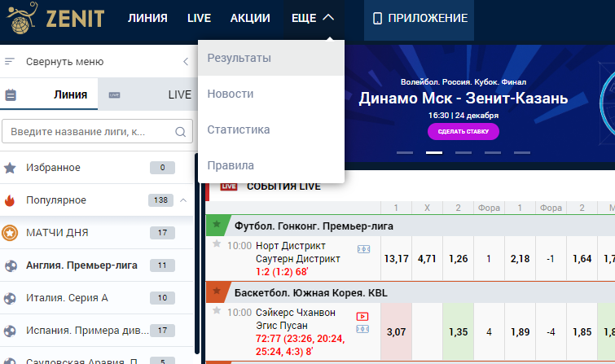
Task: Open Норт Дистрикт vs Саутерн Дистрикт match
Action: tap(298, 252)
